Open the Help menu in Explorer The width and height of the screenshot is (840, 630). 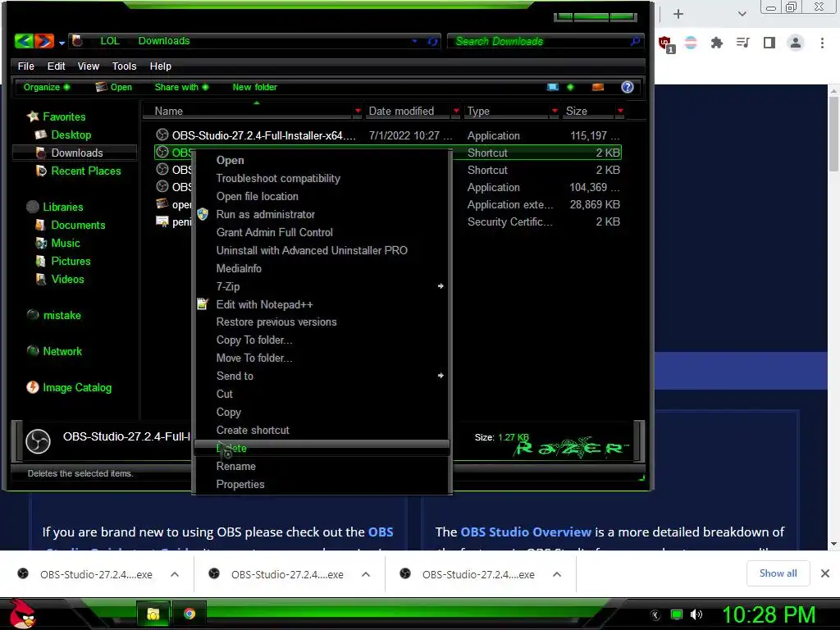(160, 66)
